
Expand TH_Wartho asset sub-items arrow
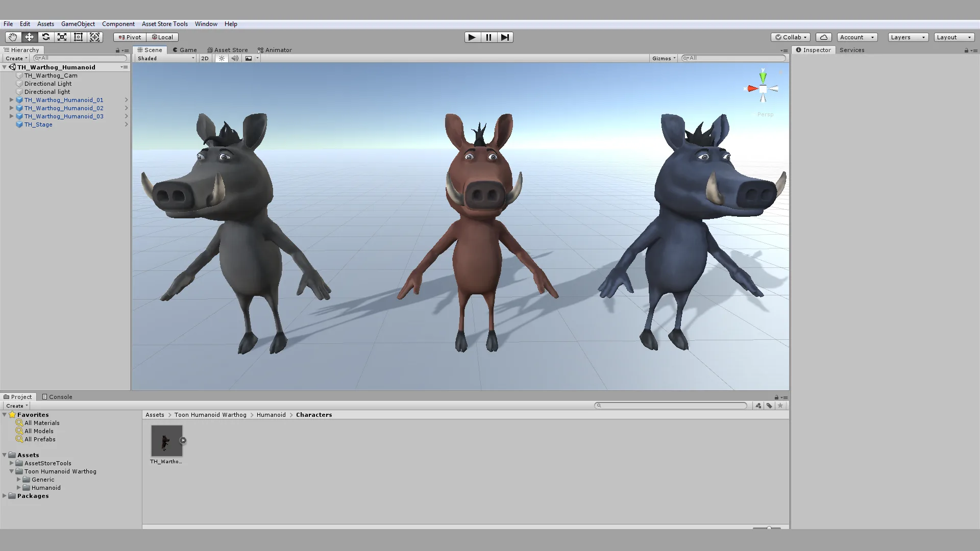[x=183, y=440]
